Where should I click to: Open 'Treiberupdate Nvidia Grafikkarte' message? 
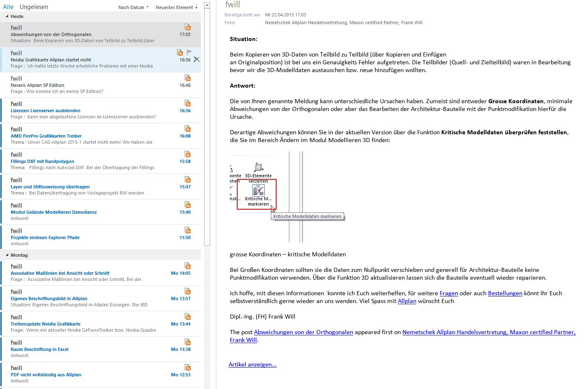coord(100,324)
